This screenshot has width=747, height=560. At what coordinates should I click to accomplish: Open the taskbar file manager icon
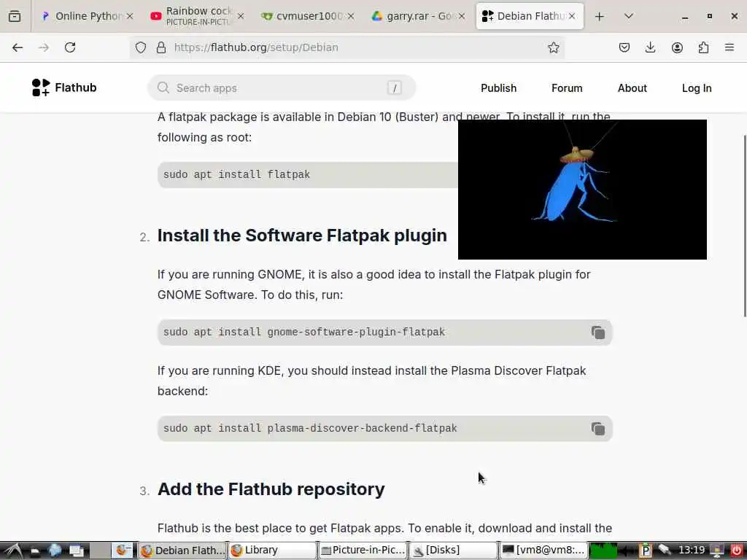(35, 551)
